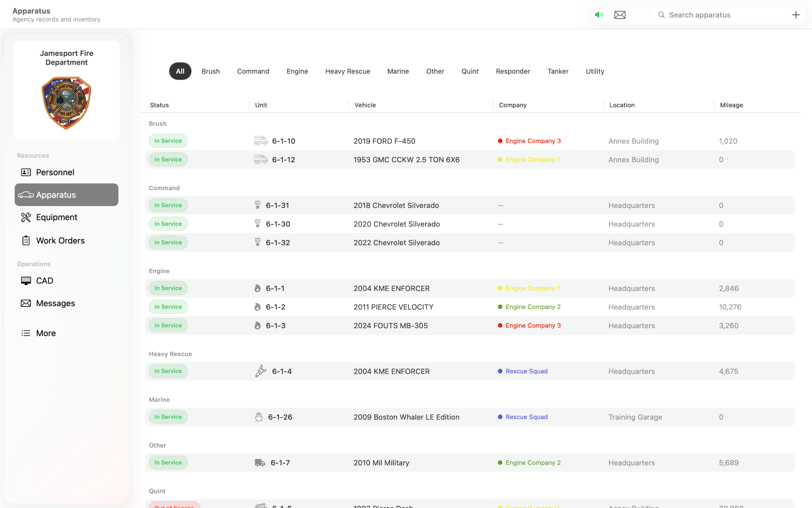Open Work Orders in the sidebar
Viewport: 812px width, 508px height.
click(66, 240)
